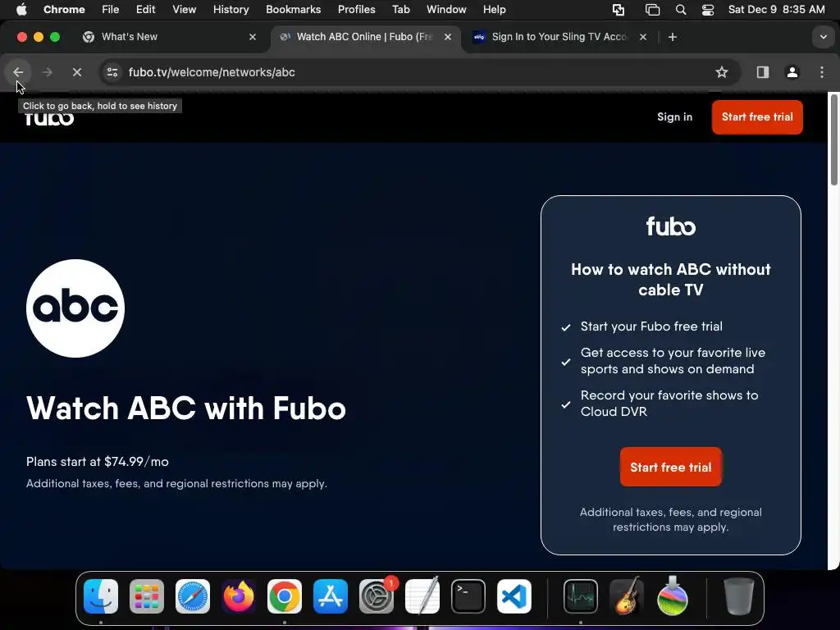Click the date and time in menu bar

click(776, 9)
